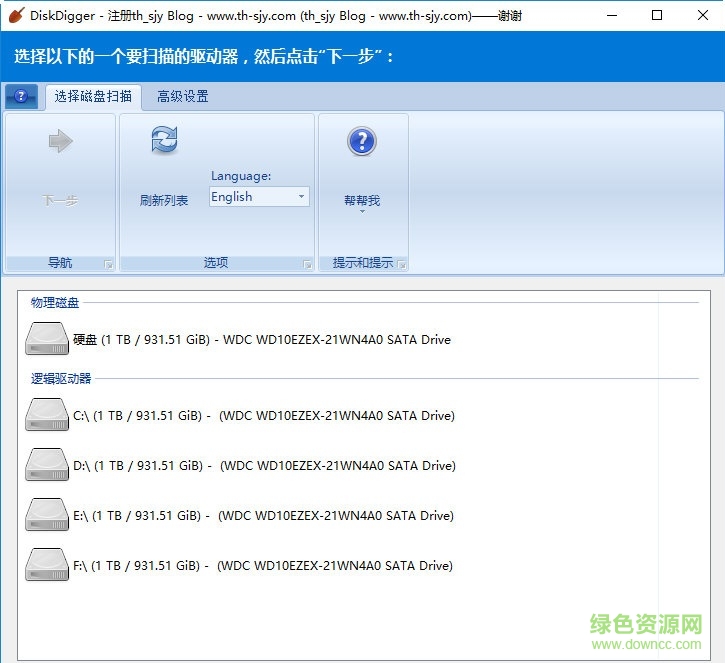This screenshot has width=725, height=663.
Task: Select the F:\ drive icon
Action: [x=46, y=565]
